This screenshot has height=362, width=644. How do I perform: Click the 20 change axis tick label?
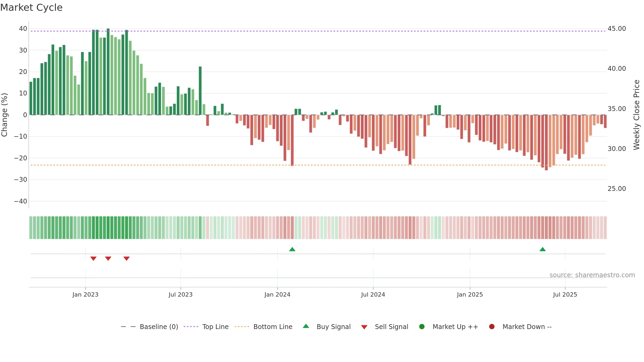coord(23,72)
